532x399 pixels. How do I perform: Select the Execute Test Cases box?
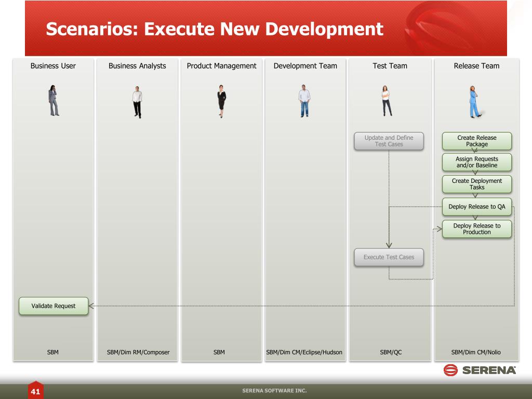pos(389,257)
